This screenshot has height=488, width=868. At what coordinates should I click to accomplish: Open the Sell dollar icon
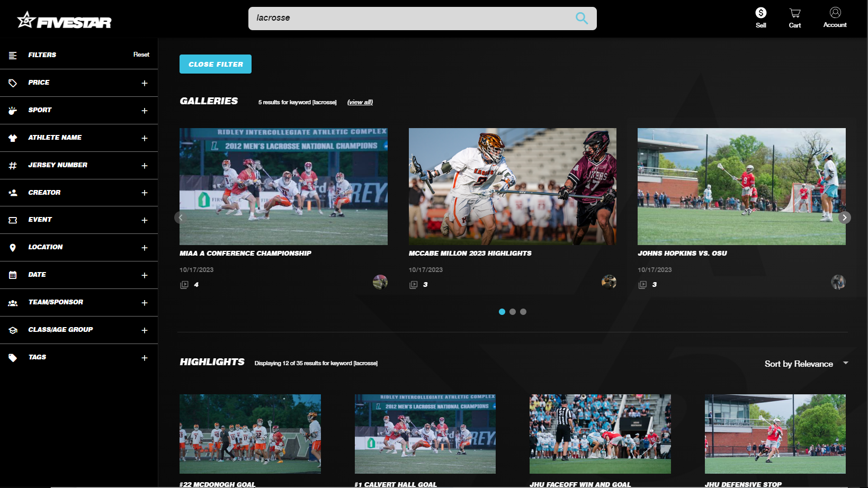[761, 13]
